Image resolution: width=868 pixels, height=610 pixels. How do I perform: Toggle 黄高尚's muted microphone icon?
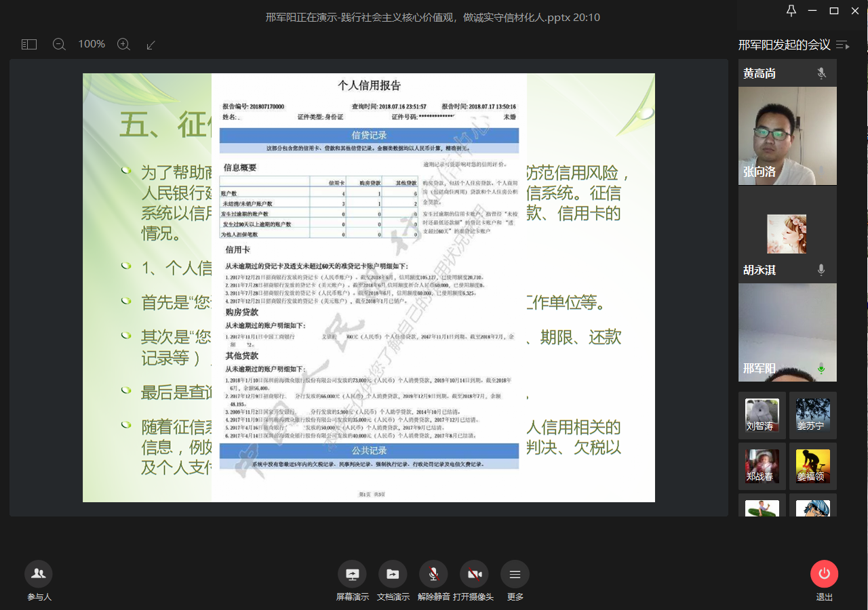click(x=821, y=73)
